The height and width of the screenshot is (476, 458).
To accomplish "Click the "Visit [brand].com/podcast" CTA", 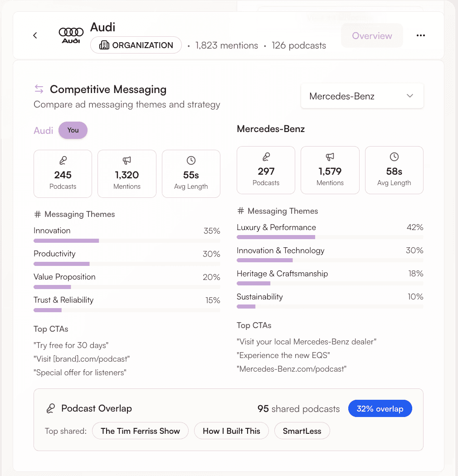I will click(x=82, y=359).
